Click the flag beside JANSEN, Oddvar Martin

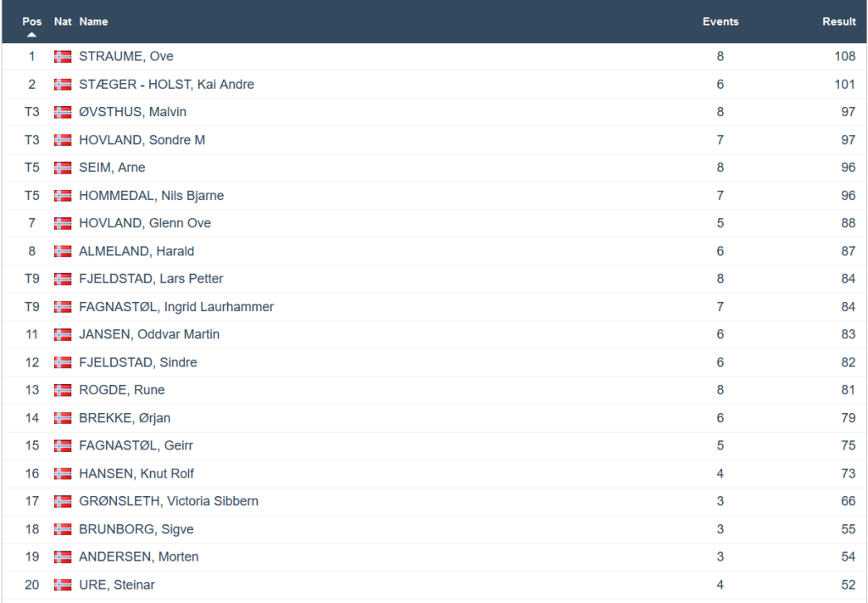63,334
